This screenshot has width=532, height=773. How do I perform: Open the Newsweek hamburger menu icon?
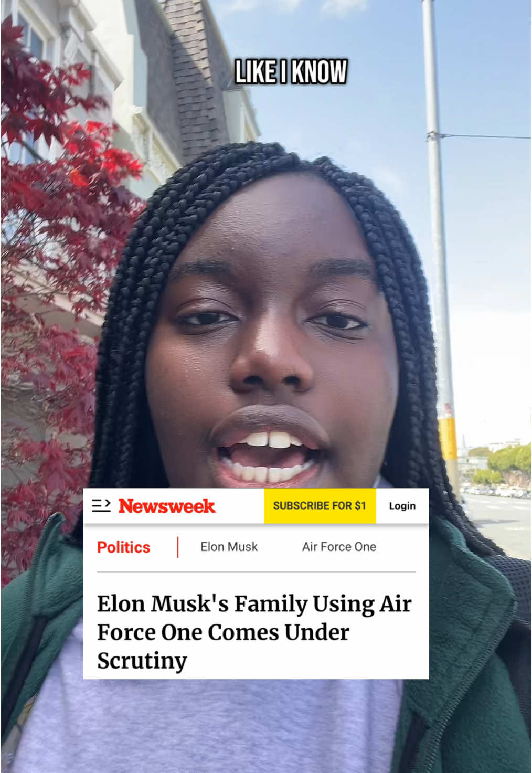click(101, 506)
